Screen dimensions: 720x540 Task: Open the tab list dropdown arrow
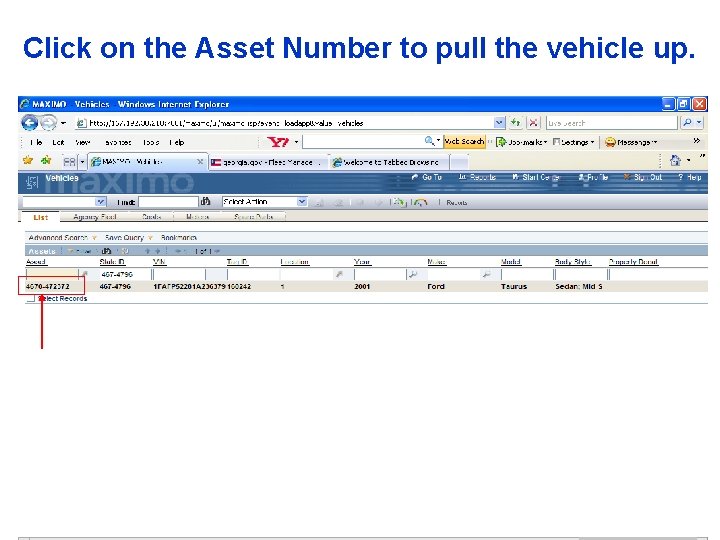(x=83, y=162)
